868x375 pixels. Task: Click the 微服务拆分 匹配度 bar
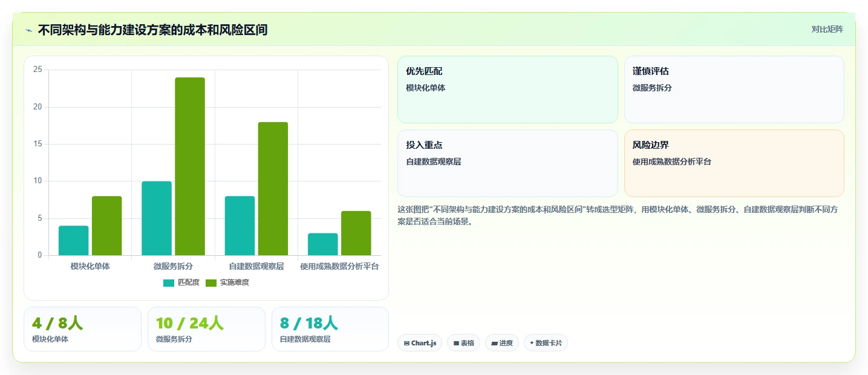(x=157, y=218)
